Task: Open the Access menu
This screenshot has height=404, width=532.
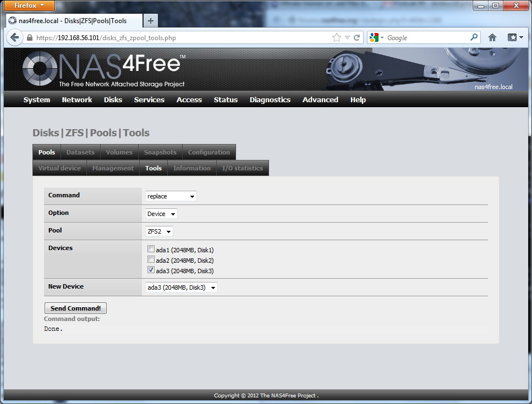Action: (x=189, y=99)
